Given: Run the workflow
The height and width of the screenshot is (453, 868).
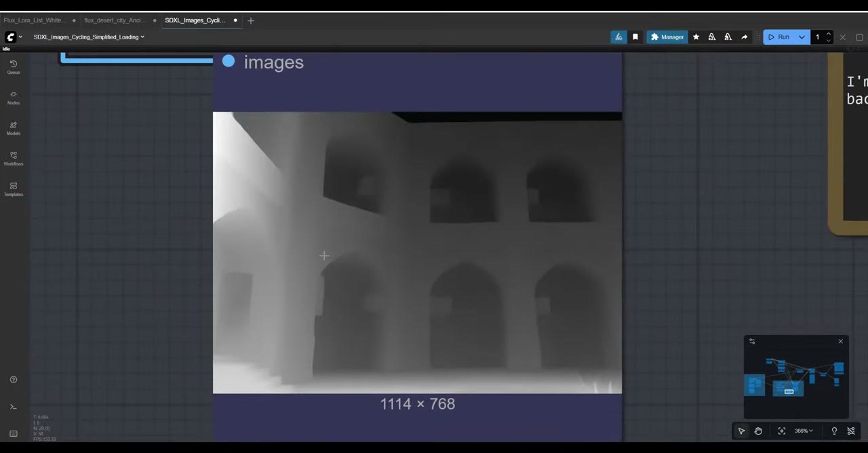Looking at the screenshot, I should point(778,37).
